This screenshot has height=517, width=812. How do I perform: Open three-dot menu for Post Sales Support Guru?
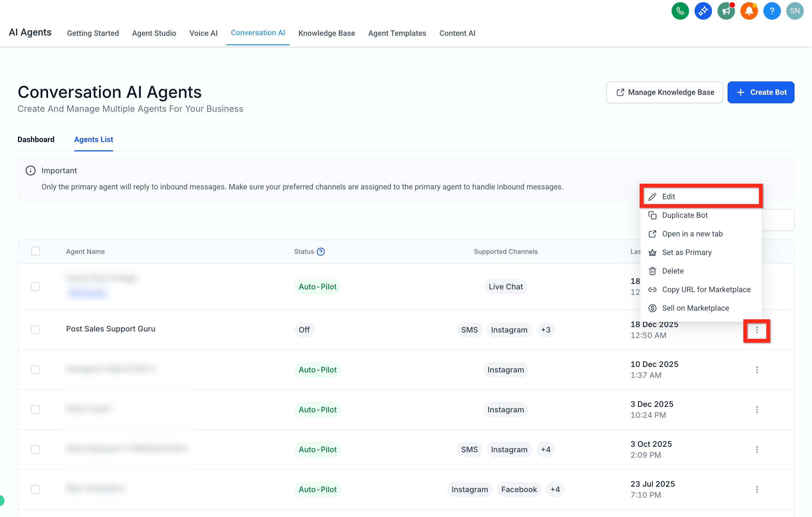coord(757,330)
